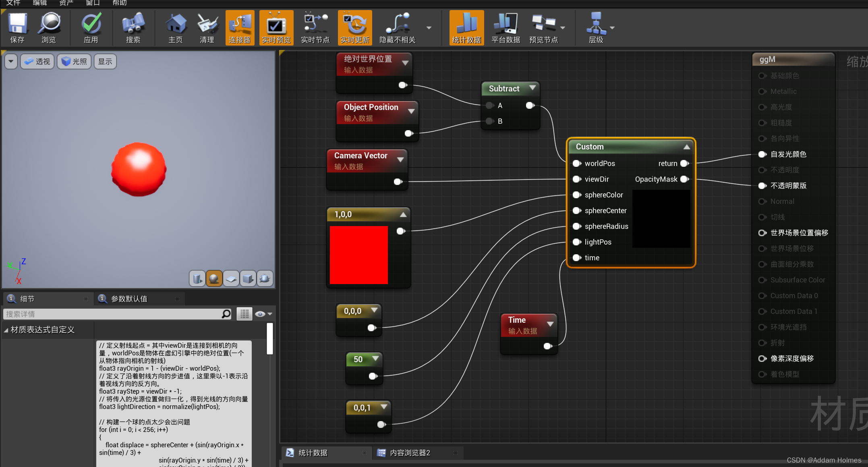The height and width of the screenshot is (467, 868).
Task: Click the 光照 lighting button in viewport
Action: [x=75, y=61]
